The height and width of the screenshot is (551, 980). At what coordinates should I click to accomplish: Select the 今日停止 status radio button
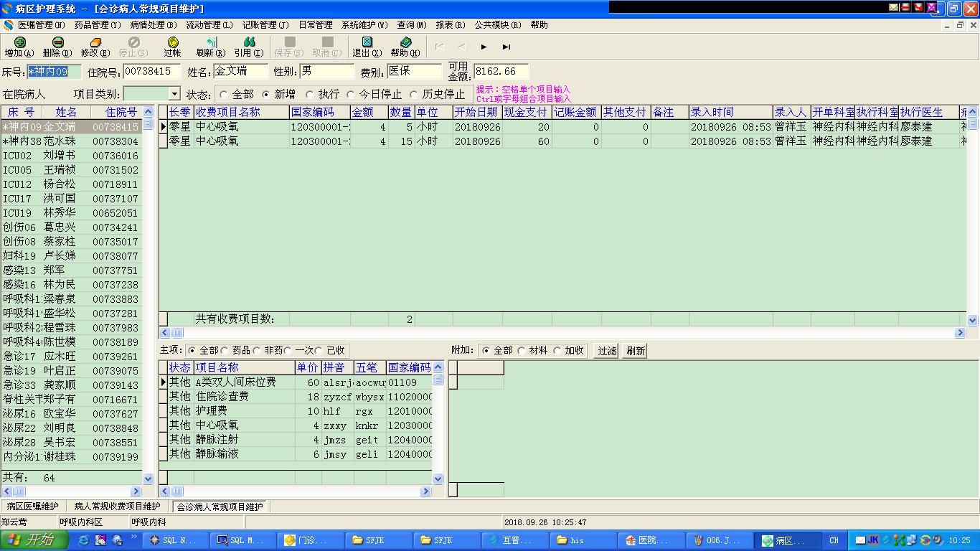[x=351, y=94]
